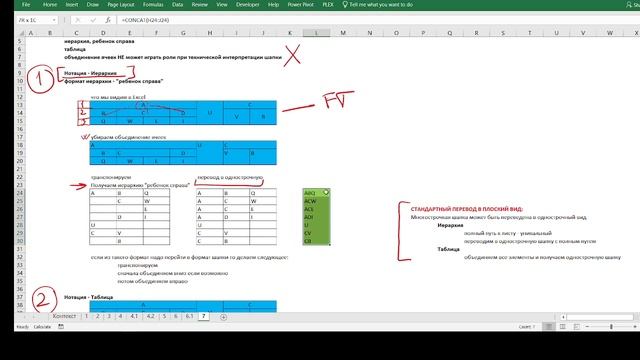Open the Review ribbon tab
Viewport: 640px width, 360px height.
(200, 4)
